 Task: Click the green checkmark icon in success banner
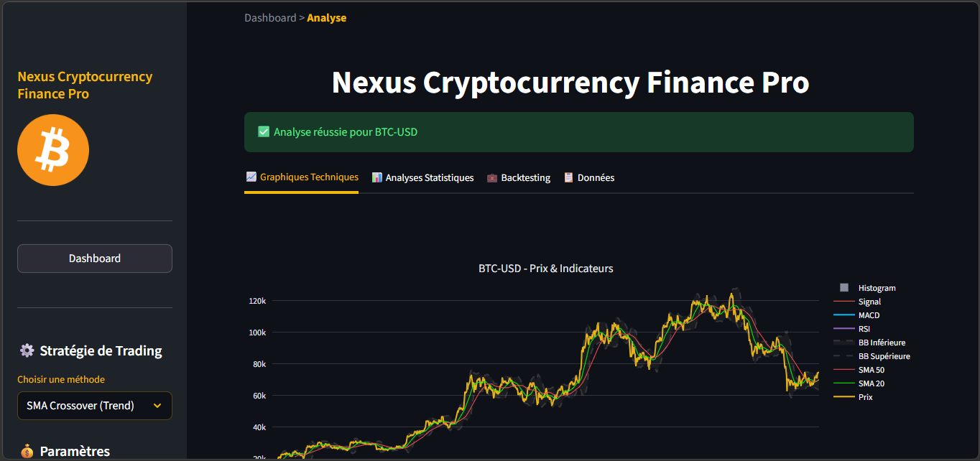point(264,132)
